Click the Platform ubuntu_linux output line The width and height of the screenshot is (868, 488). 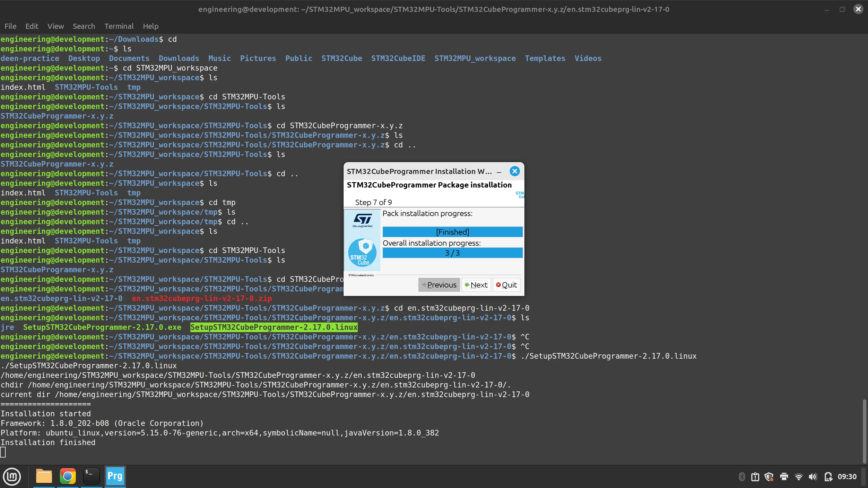pyautogui.click(x=220, y=433)
